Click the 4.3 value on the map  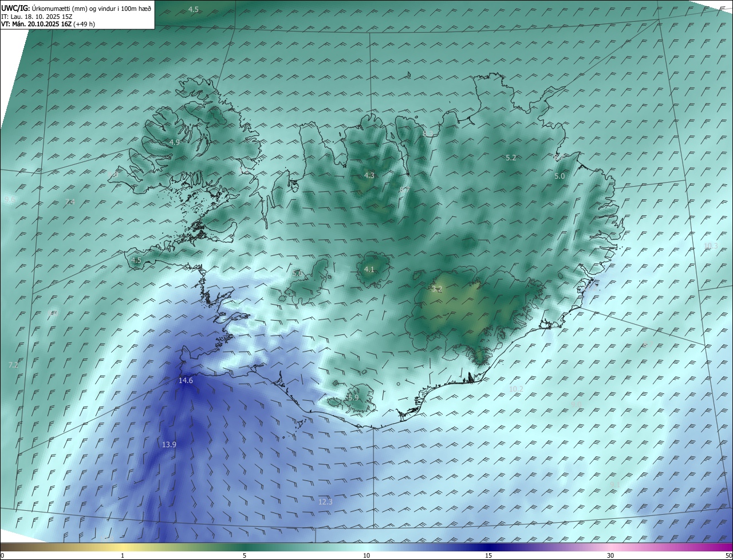click(369, 175)
